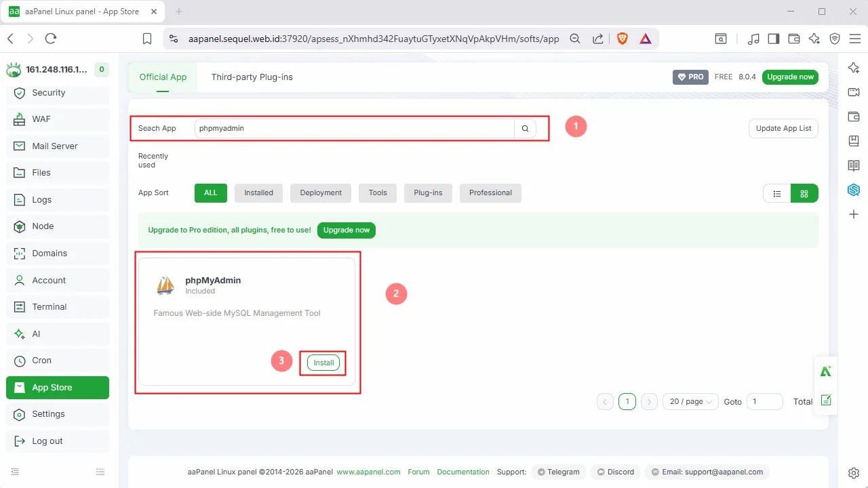Open the reading list book icon in the right panel
The image size is (868, 488).
click(x=854, y=165)
